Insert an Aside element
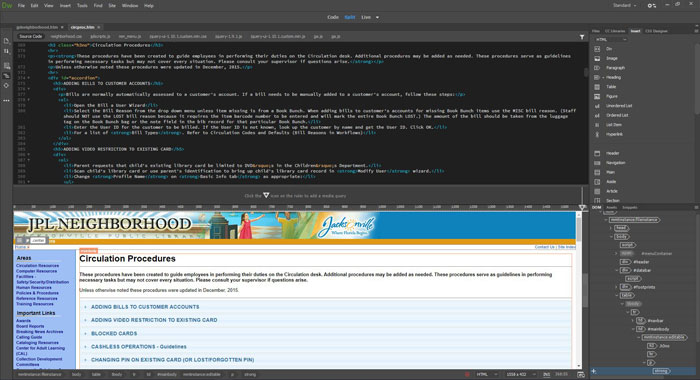This screenshot has width=700, height=380. [x=611, y=181]
